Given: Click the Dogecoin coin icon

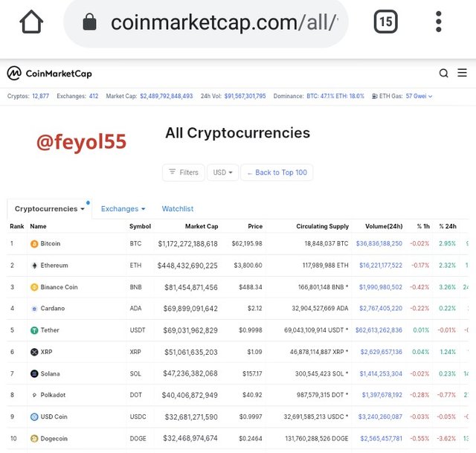Looking at the screenshot, I should pos(34,439).
